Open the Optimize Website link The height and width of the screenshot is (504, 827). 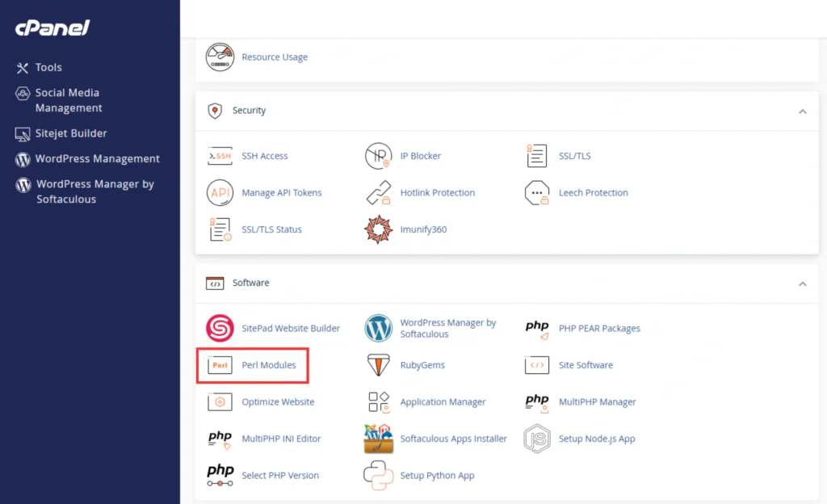click(x=278, y=401)
